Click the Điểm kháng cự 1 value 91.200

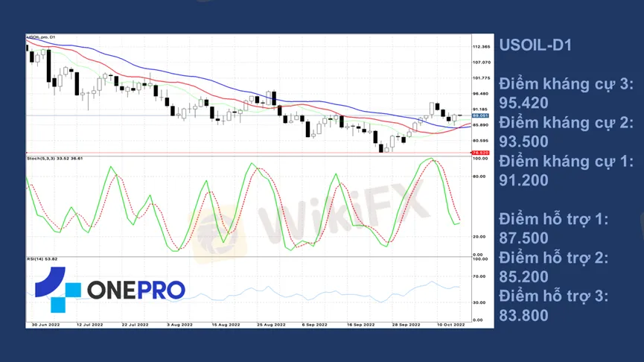[523, 180]
